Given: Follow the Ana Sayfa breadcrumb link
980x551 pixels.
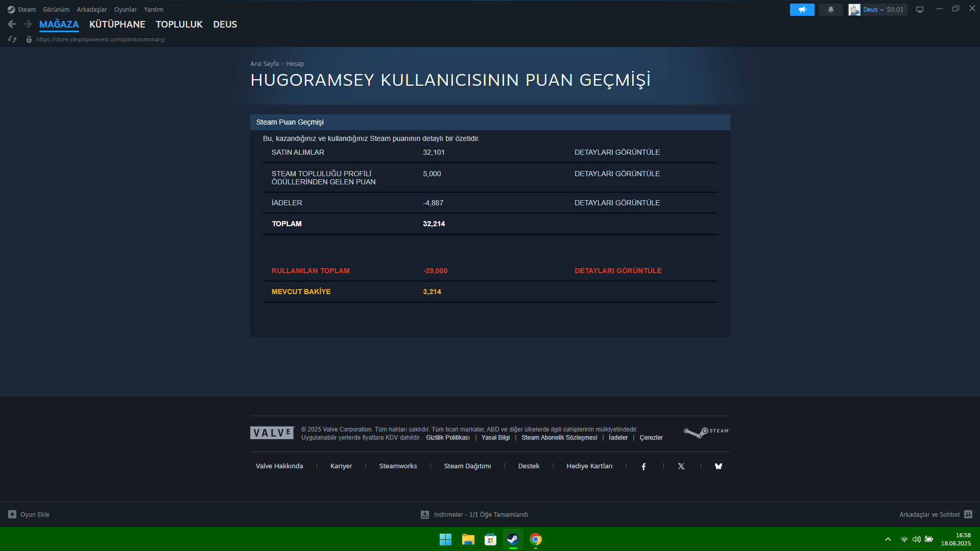Looking at the screenshot, I should coord(265,64).
